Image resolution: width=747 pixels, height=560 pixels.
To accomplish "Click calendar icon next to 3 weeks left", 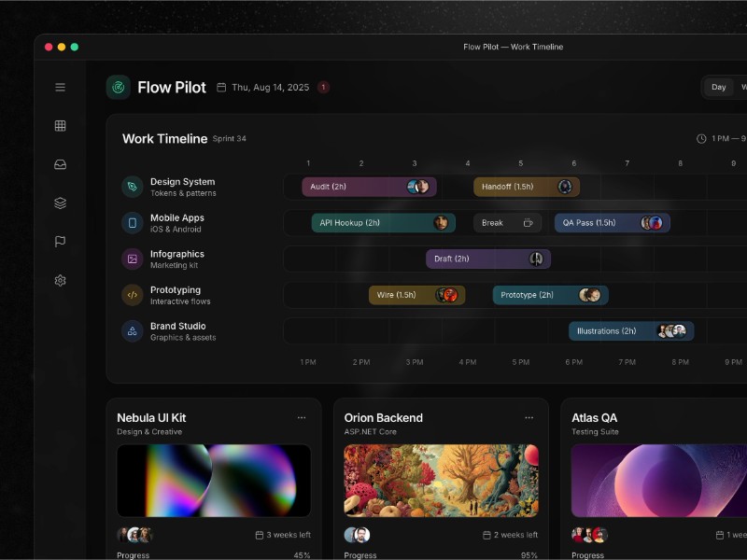I will click(x=260, y=535).
